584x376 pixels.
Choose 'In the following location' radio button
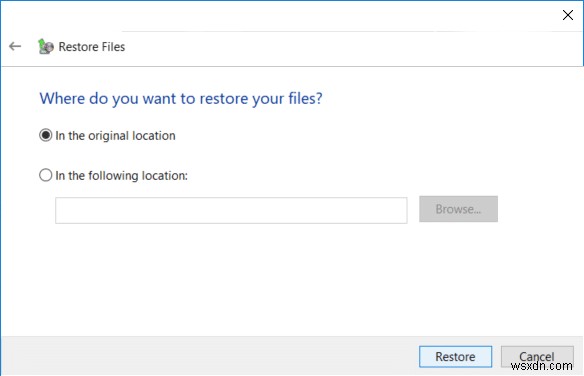point(45,175)
